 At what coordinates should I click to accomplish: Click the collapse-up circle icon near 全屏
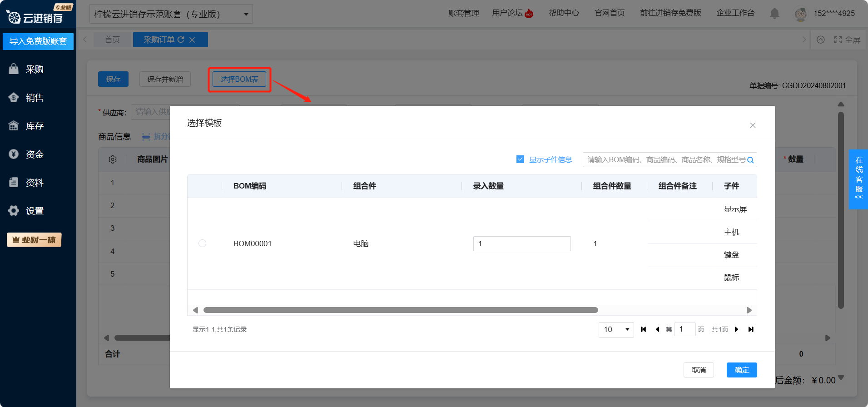tap(821, 40)
